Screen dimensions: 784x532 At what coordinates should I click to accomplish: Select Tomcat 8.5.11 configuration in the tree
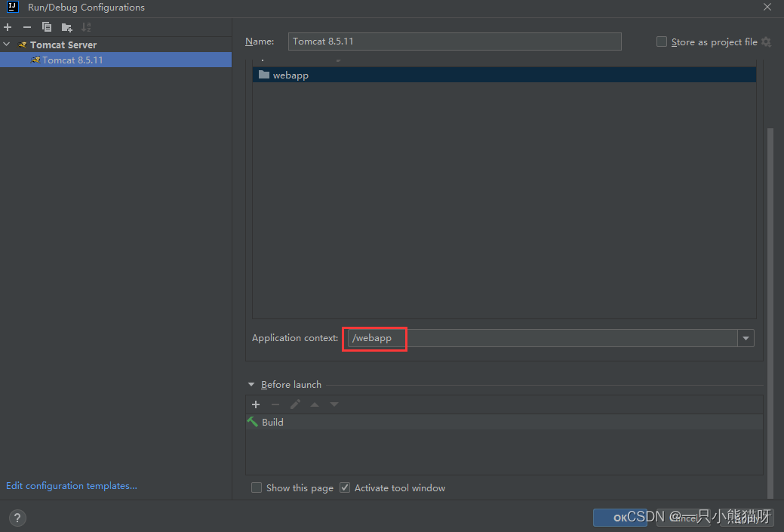pos(116,60)
